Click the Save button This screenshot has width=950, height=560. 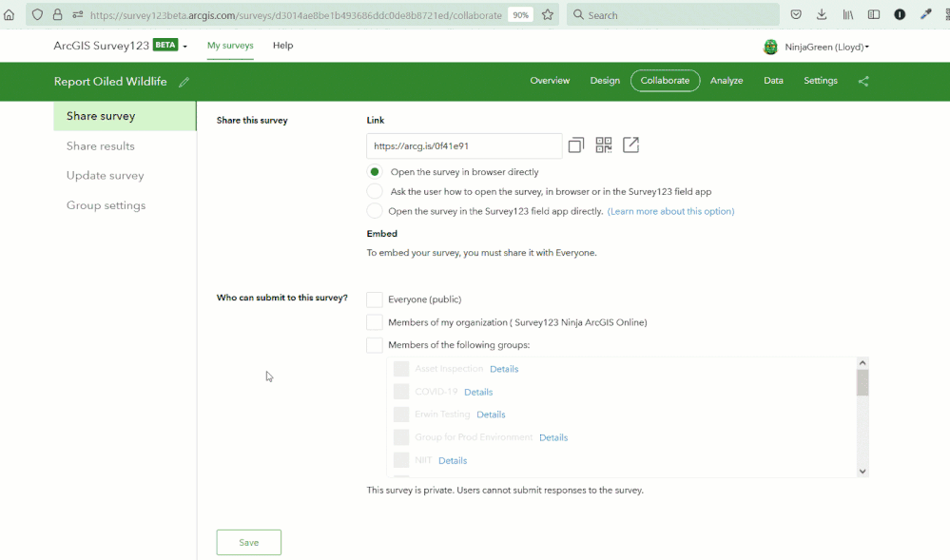click(x=249, y=542)
